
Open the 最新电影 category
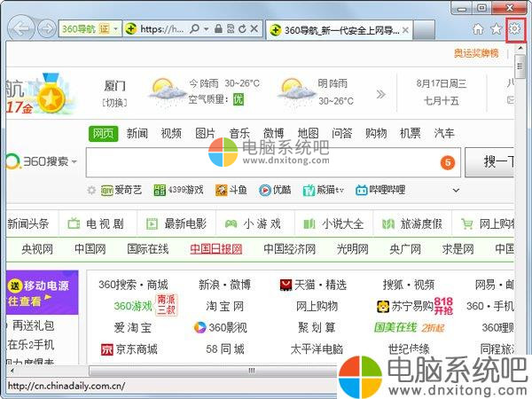tap(176, 223)
